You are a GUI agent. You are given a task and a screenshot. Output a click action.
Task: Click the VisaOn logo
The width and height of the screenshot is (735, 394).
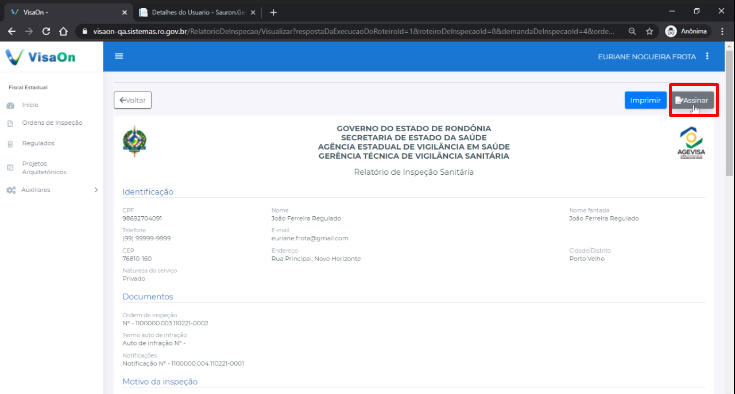40,57
